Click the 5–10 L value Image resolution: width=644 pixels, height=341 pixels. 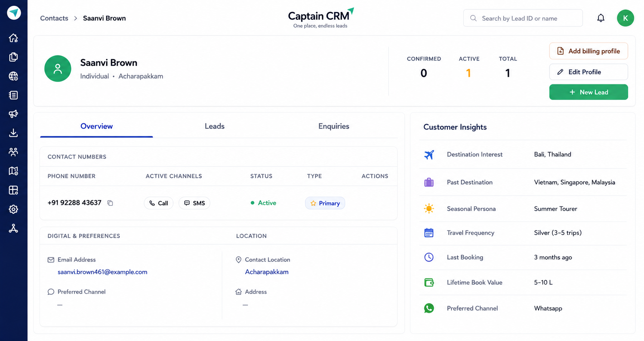543,282
